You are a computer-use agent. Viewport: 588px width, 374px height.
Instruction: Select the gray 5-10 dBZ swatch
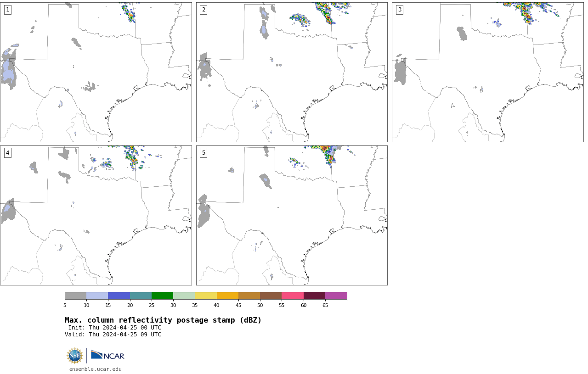tap(76, 296)
